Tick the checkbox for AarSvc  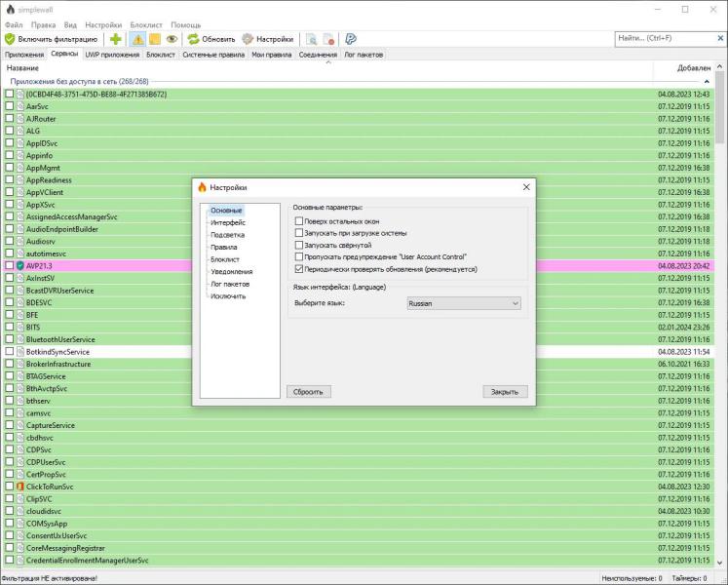[10, 106]
